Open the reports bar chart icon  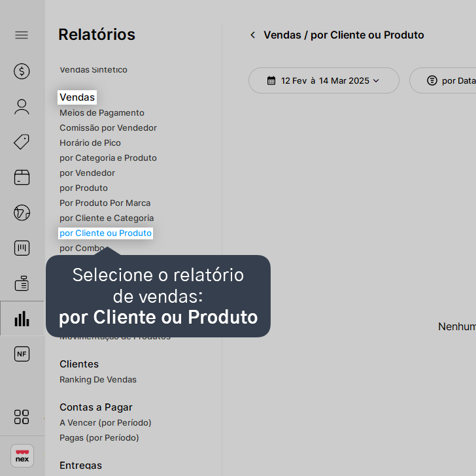(x=22, y=318)
